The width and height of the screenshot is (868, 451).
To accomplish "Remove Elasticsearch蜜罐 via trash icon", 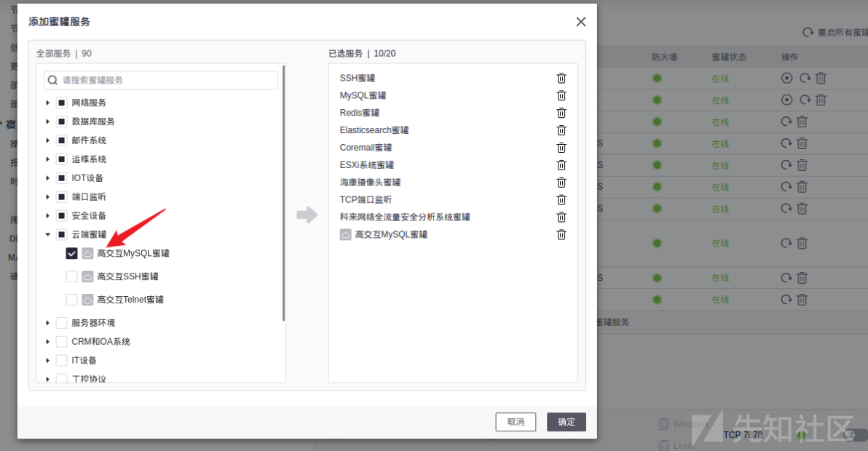I will click(x=561, y=130).
